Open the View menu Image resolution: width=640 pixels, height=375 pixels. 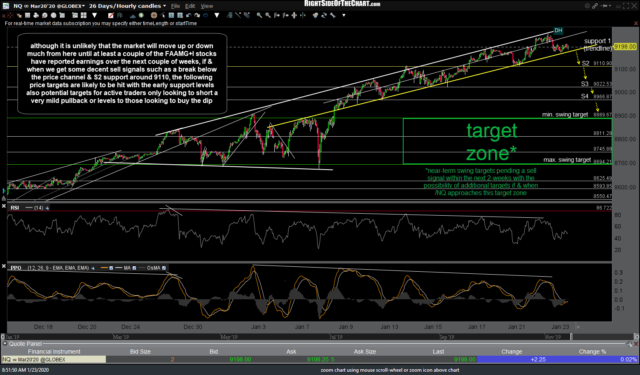[207, 6]
